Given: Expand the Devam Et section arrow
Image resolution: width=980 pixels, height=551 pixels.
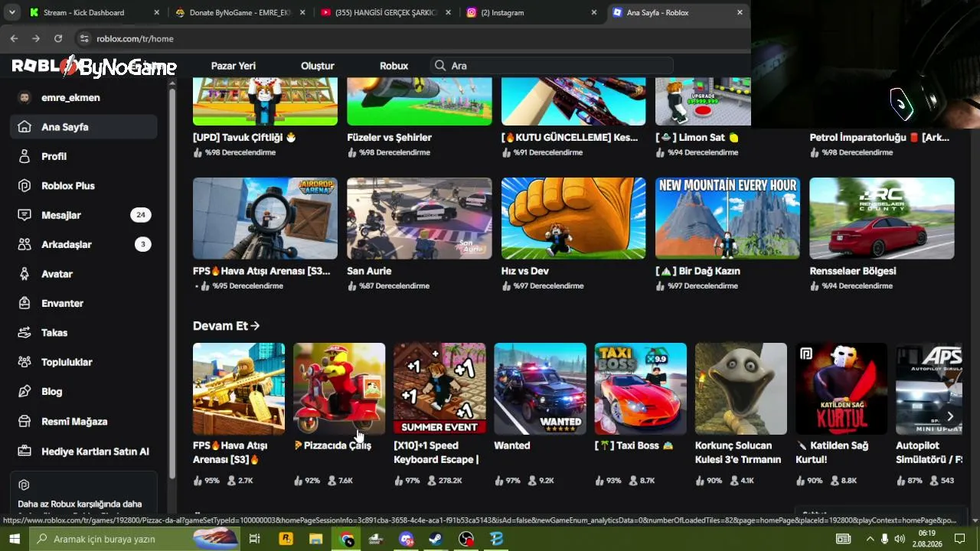Looking at the screenshot, I should tap(255, 326).
